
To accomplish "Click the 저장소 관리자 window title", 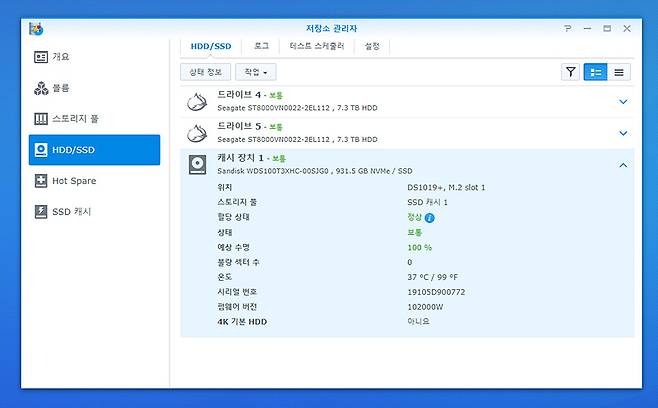I will coord(332,29).
